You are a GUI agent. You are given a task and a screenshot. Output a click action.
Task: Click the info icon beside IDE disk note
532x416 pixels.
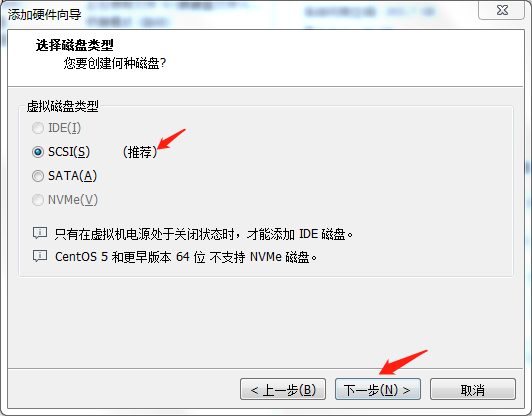pyautogui.click(x=40, y=233)
